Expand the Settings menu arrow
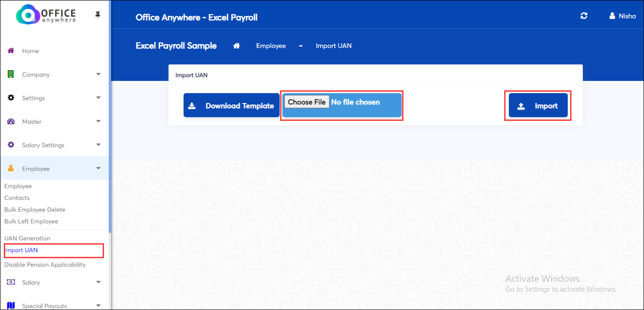This screenshot has height=310, width=644. point(98,98)
